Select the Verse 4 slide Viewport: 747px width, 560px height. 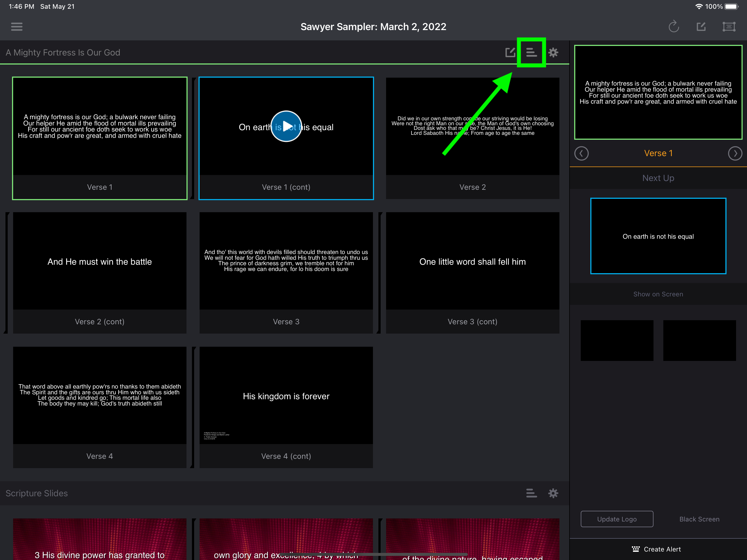click(100, 407)
